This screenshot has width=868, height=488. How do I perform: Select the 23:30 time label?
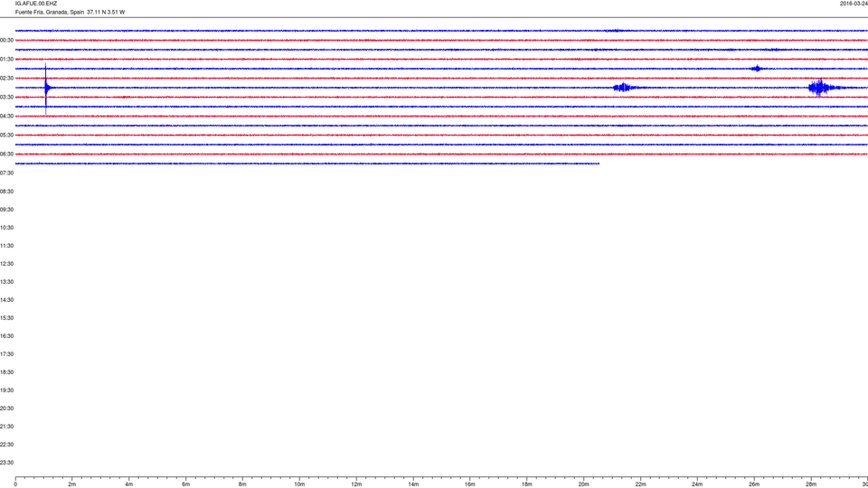tap(6, 463)
